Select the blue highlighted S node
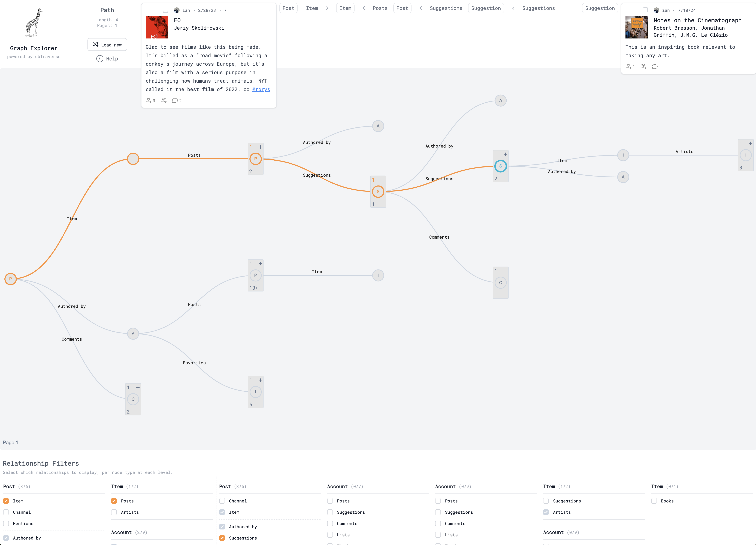Viewport: 756px width, 545px height. click(500, 166)
